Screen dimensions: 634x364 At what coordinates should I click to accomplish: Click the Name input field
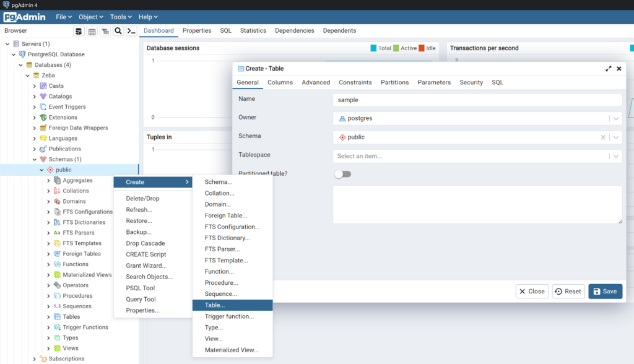pyautogui.click(x=477, y=100)
